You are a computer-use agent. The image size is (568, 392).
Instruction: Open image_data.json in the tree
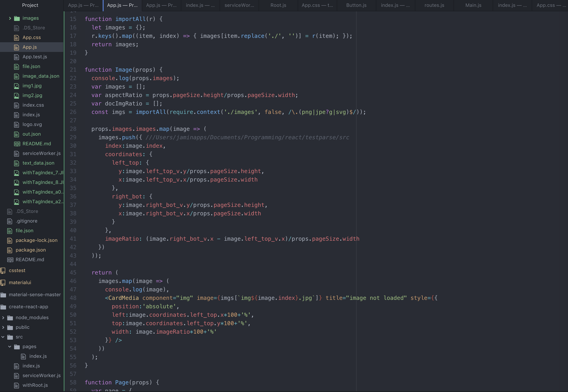(41, 76)
